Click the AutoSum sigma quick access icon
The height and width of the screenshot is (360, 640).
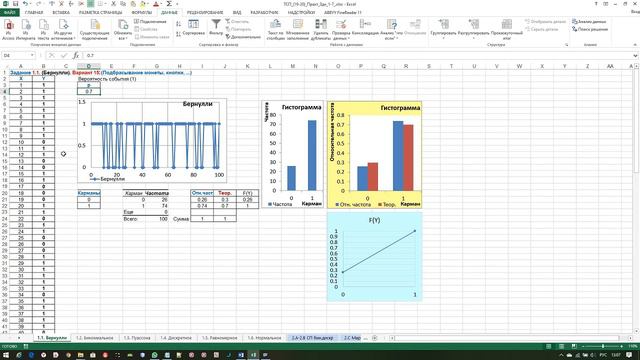coord(169,4)
